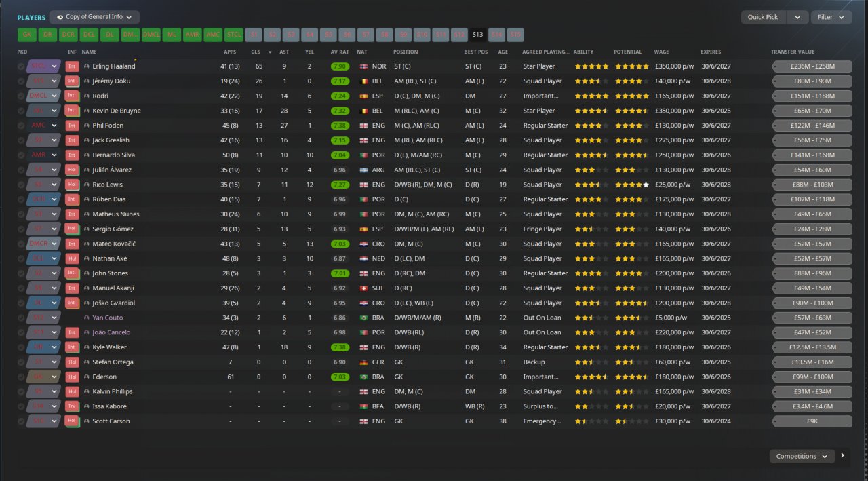
Task: Open the Copy of General Info view dropdown
Action: (x=94, y=18)
